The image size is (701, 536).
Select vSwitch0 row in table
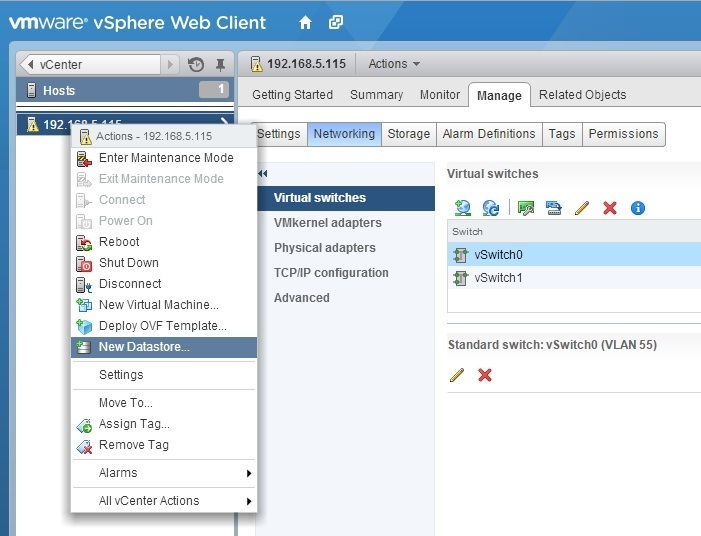point(574,255)
